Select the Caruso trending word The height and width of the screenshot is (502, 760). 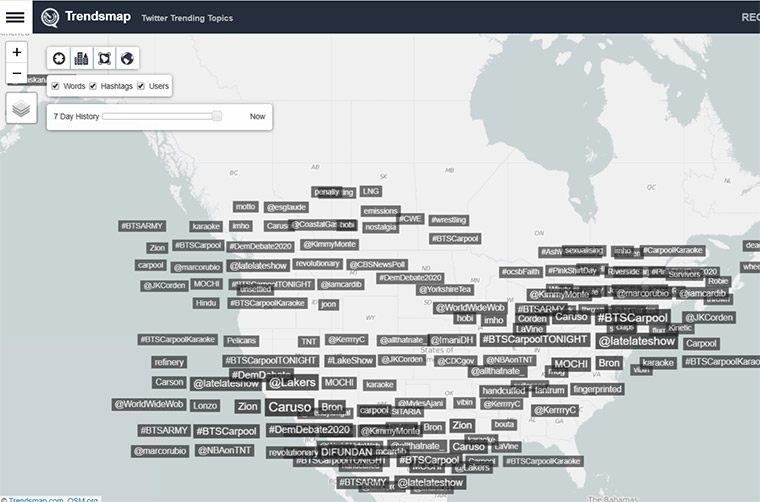click(x=290, y=408)
